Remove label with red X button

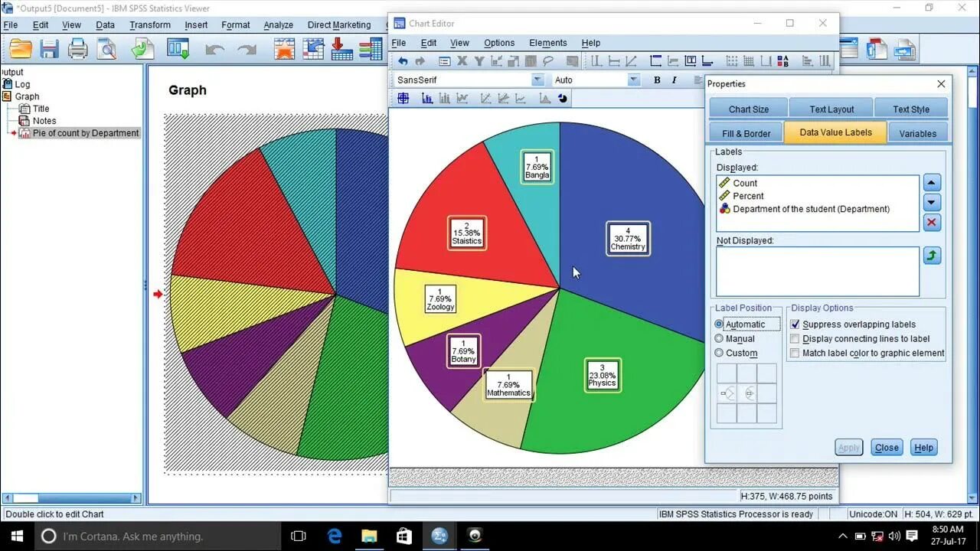pos(932,223)
